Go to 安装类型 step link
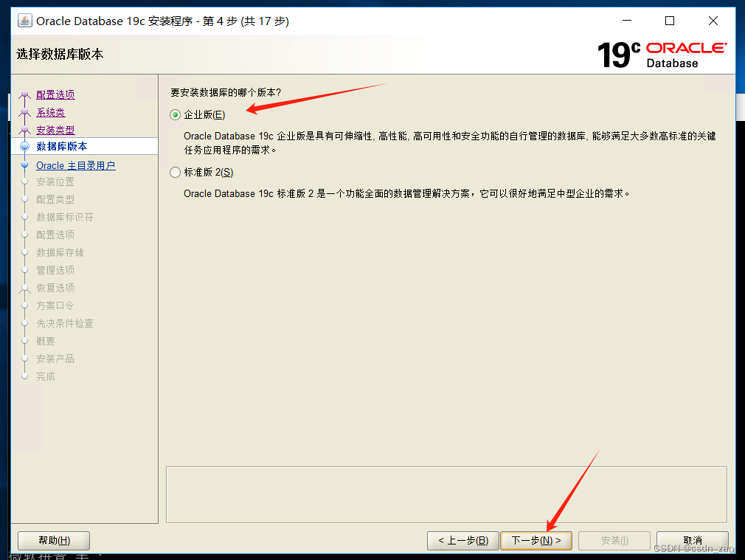 (55, 130)
